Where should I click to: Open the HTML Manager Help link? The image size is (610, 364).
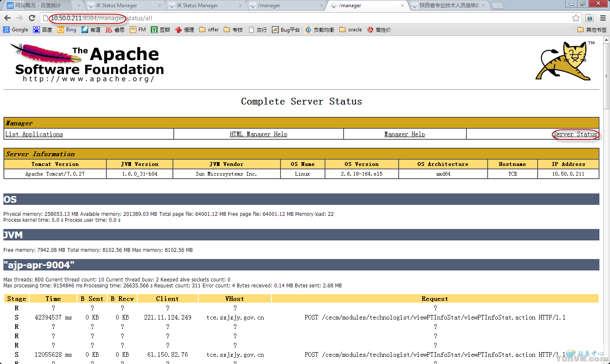pyautogui.click(x=258, y=134)
